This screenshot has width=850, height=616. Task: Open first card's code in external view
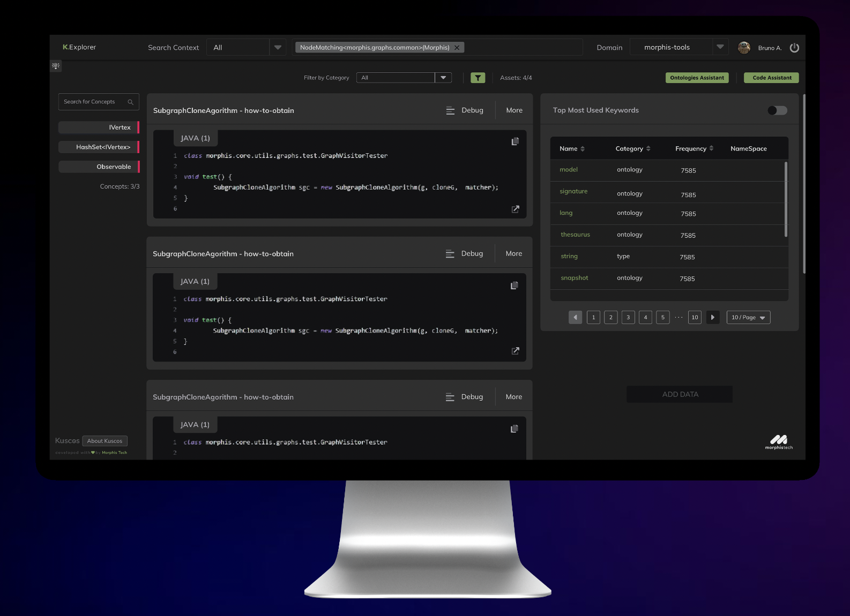(x=516, y=209)
